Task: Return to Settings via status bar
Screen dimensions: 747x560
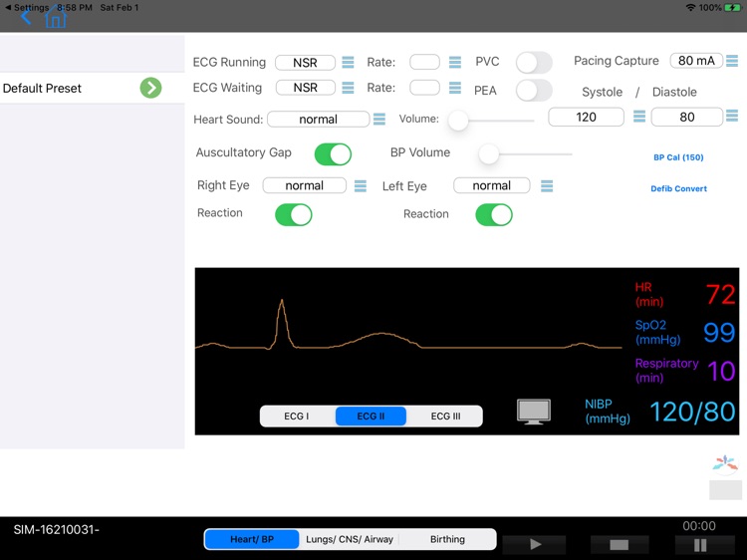Action: tap(27, 7)
